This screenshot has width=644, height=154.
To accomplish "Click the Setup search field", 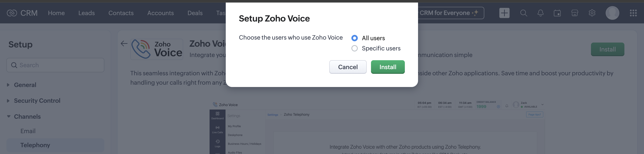I will pos(56,65).
